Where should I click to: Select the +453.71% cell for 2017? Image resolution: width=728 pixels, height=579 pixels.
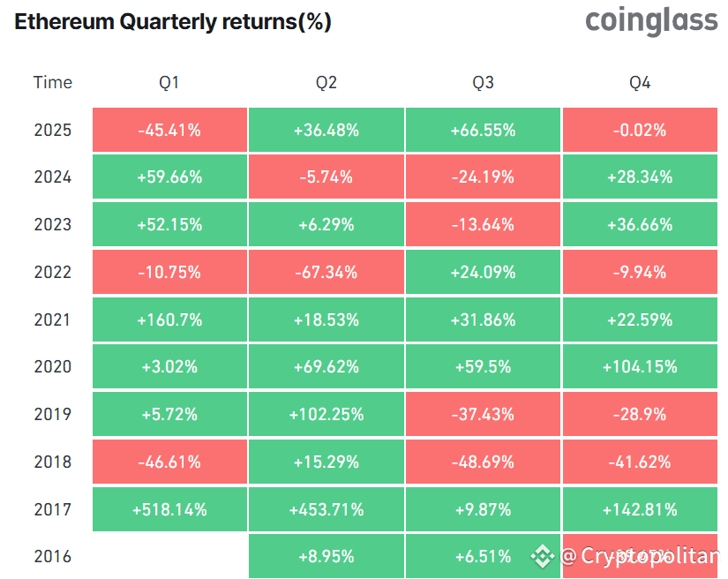tap(326, 509)
